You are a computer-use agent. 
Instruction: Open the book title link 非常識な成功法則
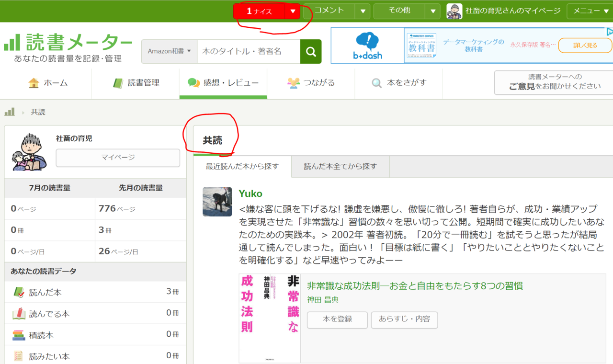[x=415, y=286]
